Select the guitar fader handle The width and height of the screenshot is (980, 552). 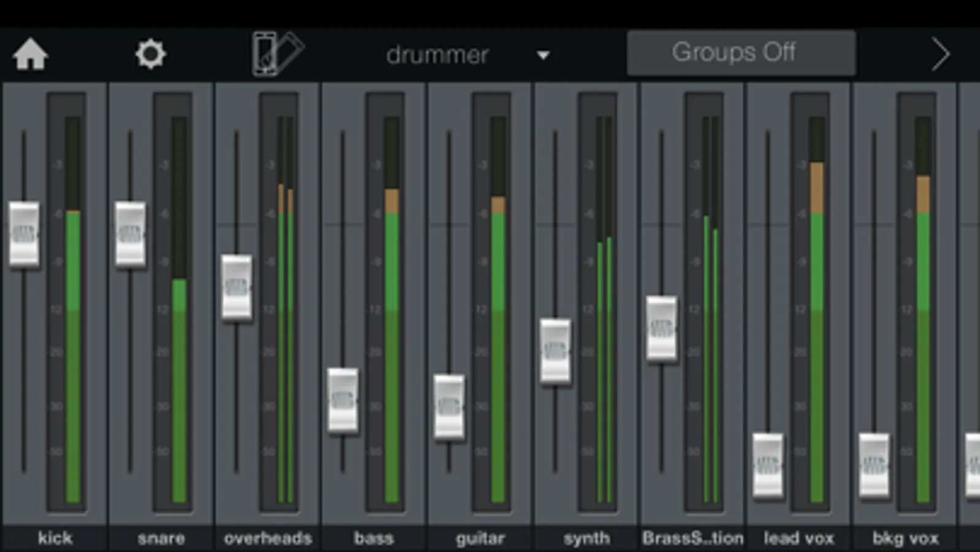point(449,407)
